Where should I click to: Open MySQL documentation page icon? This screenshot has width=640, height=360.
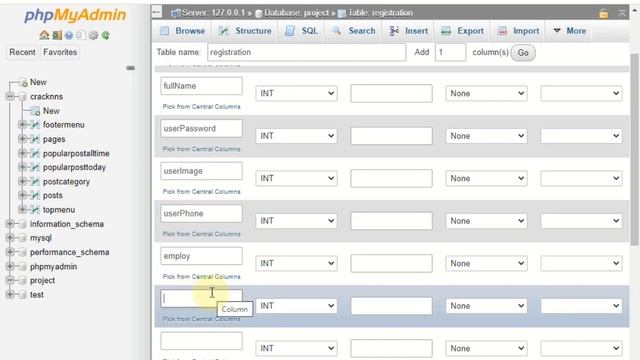point(81,36)
